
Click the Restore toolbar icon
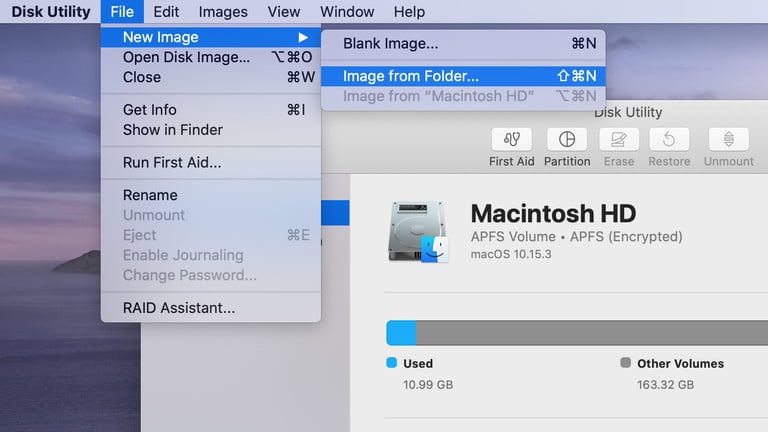(669, 140)
